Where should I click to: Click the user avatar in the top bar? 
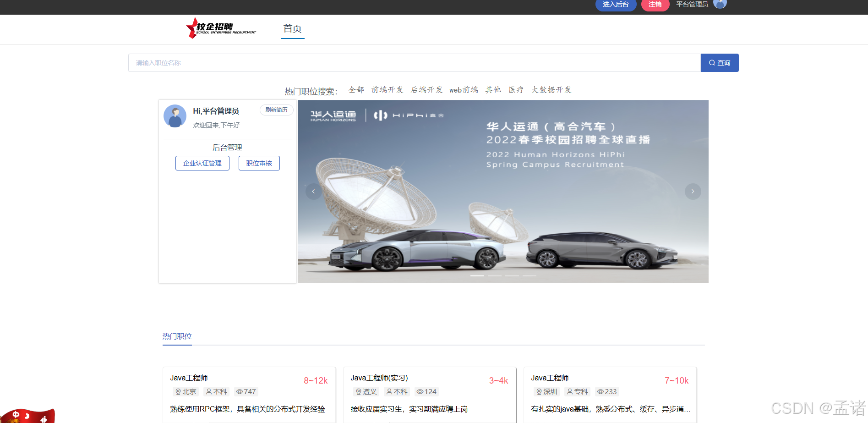pyautogui.click(x=720, y=4)
